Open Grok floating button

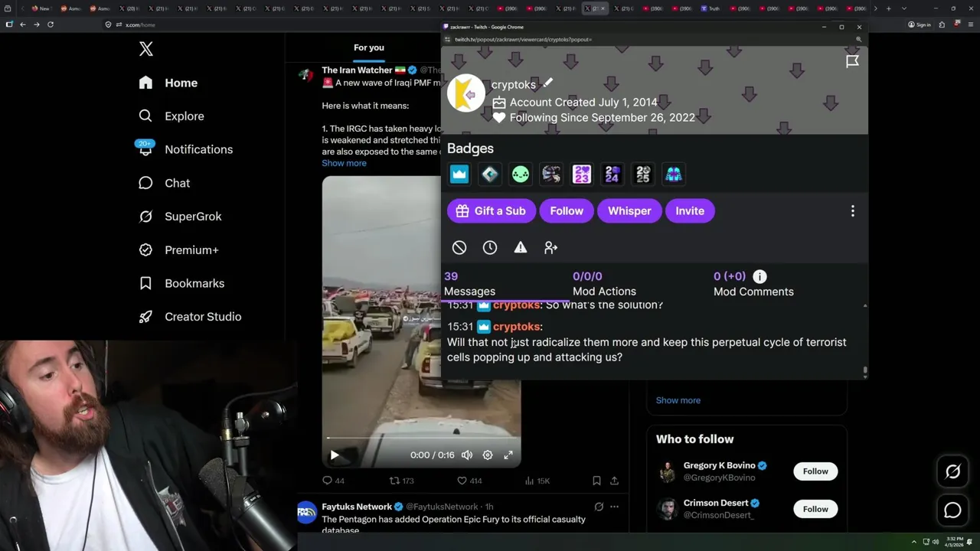coord(952,472)
